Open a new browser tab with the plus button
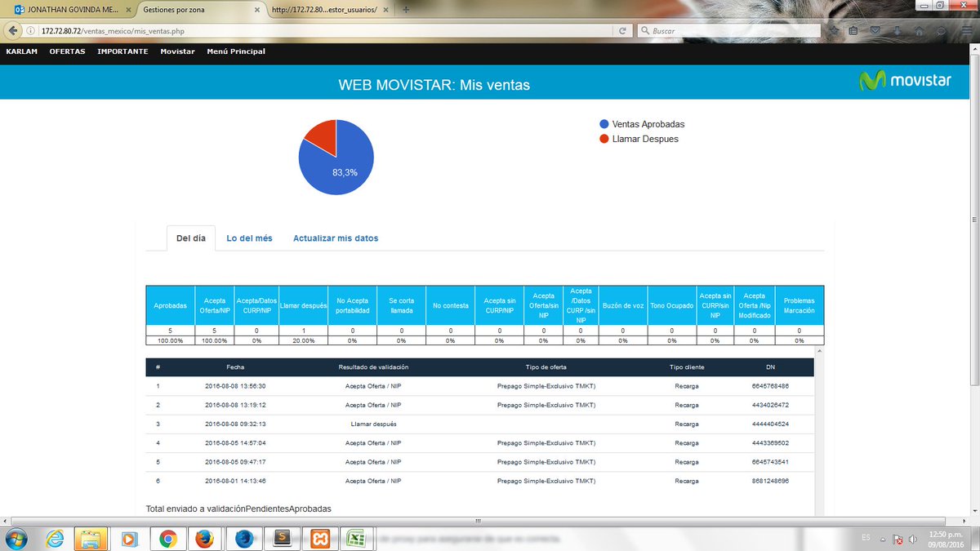This screenshot has height=551, width=980. [407, 11]
